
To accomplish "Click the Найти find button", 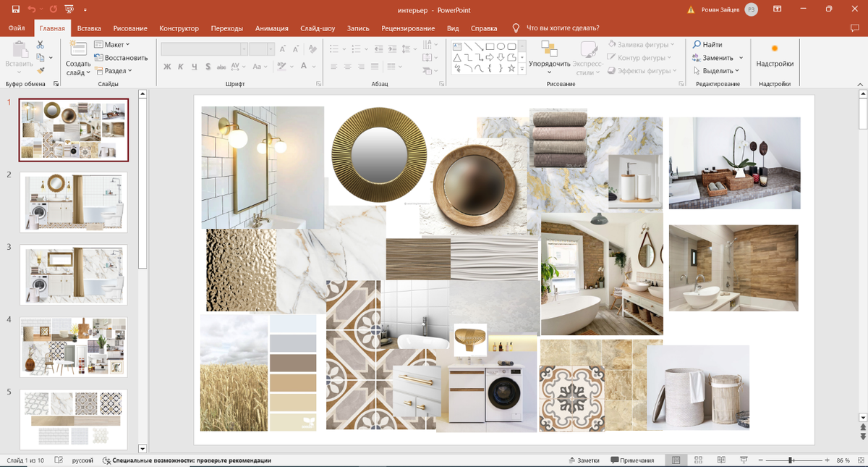I will pos(707,45).
